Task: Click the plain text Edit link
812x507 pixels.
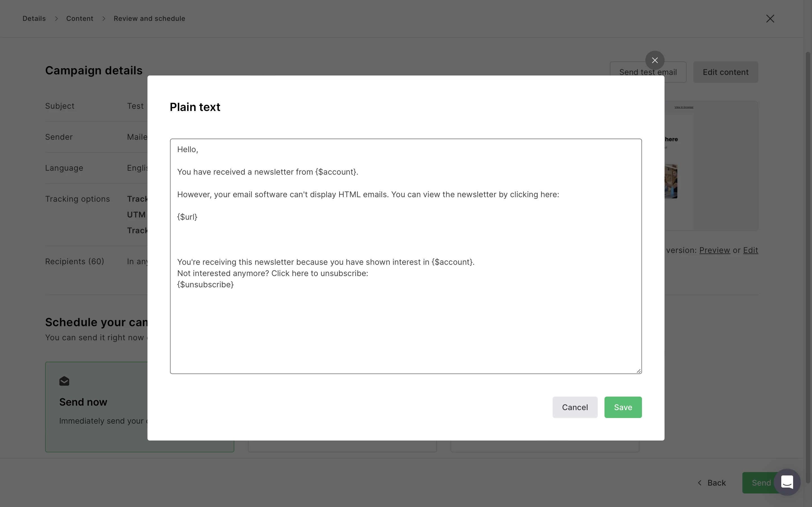Action: [750, 250]
